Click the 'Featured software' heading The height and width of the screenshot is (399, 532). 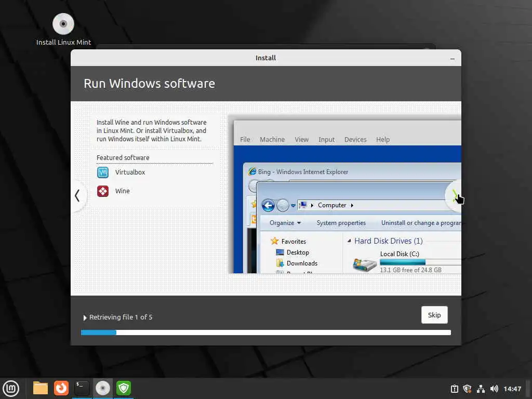click(123, 158)
